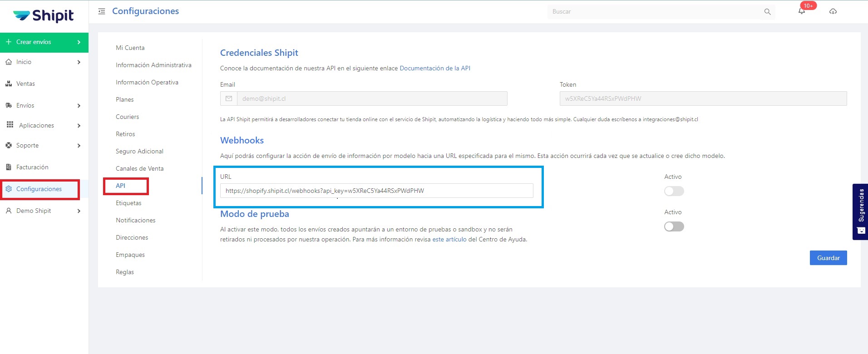The height and width of the screenshot is (354, 868).
Task: Click the Aplicaciones grid icon
Action: [x=10, y=125]
